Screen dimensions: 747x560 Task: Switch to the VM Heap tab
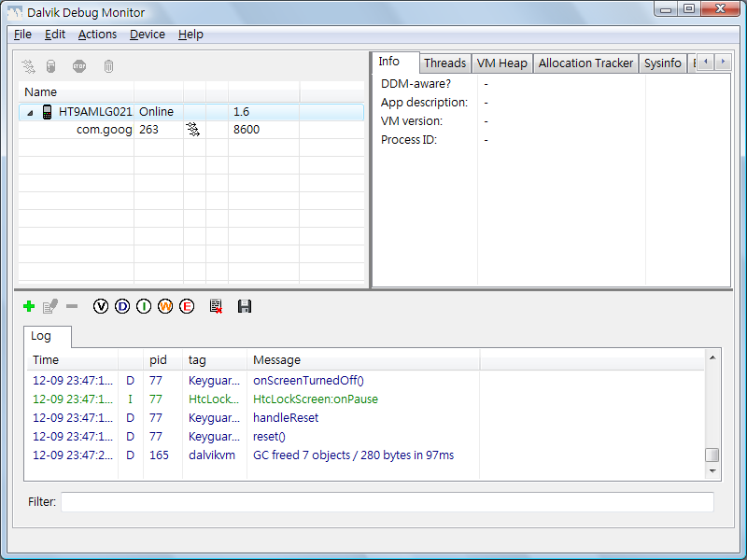tap(501, 63)
